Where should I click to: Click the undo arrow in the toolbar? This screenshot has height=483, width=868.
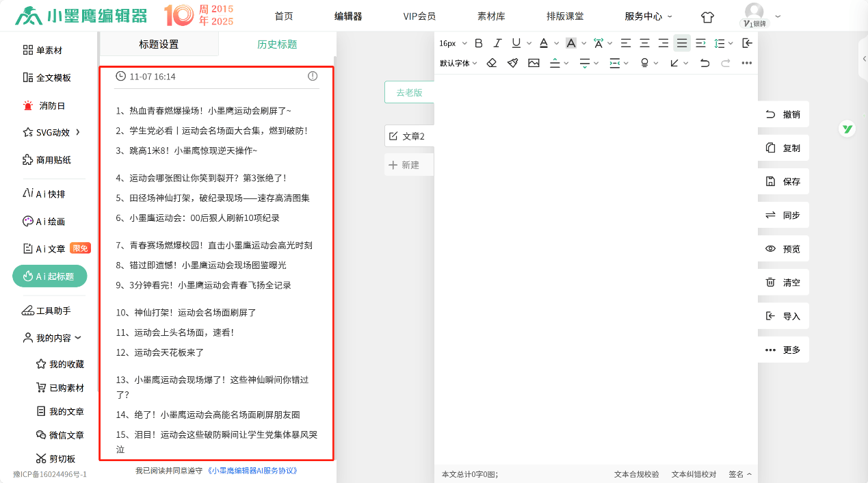[x=705, y=63]
